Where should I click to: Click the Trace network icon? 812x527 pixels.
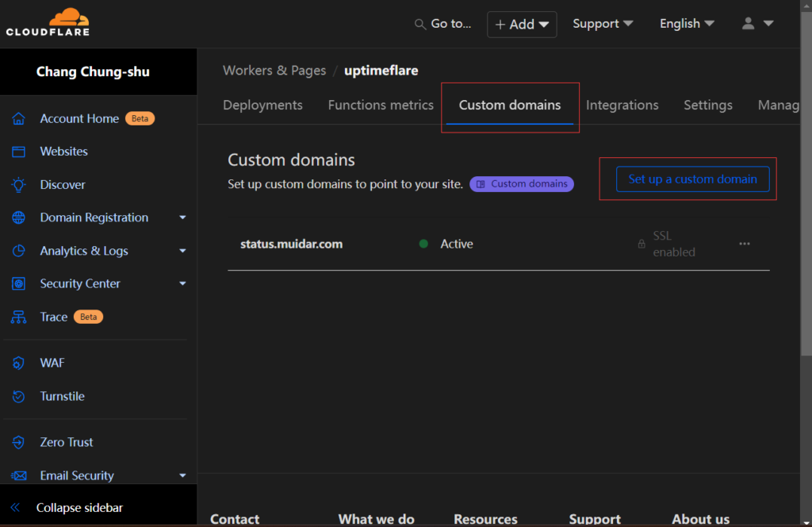tap(19, 317)
